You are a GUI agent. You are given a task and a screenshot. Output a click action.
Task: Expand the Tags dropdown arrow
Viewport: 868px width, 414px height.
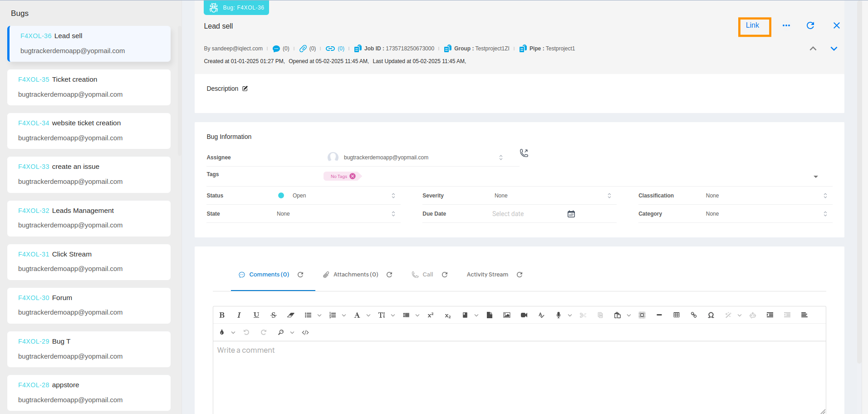[x=816, y=177]
